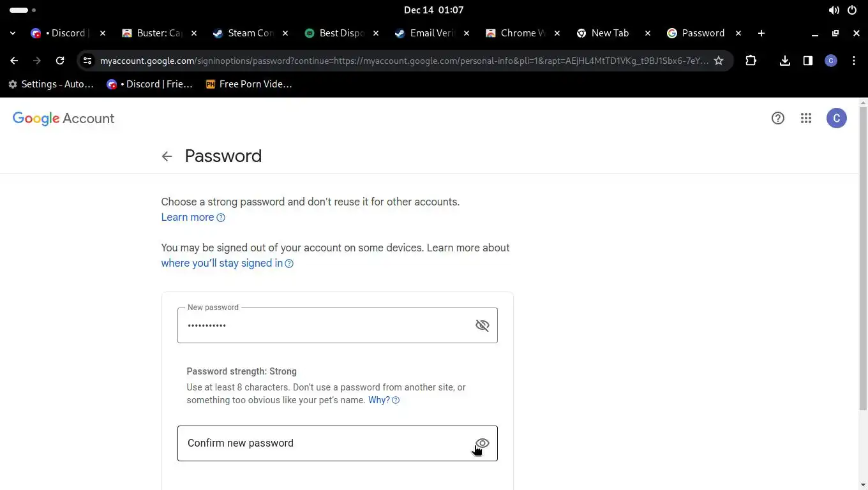Bookmark this page with the star icon

point(719,61)
